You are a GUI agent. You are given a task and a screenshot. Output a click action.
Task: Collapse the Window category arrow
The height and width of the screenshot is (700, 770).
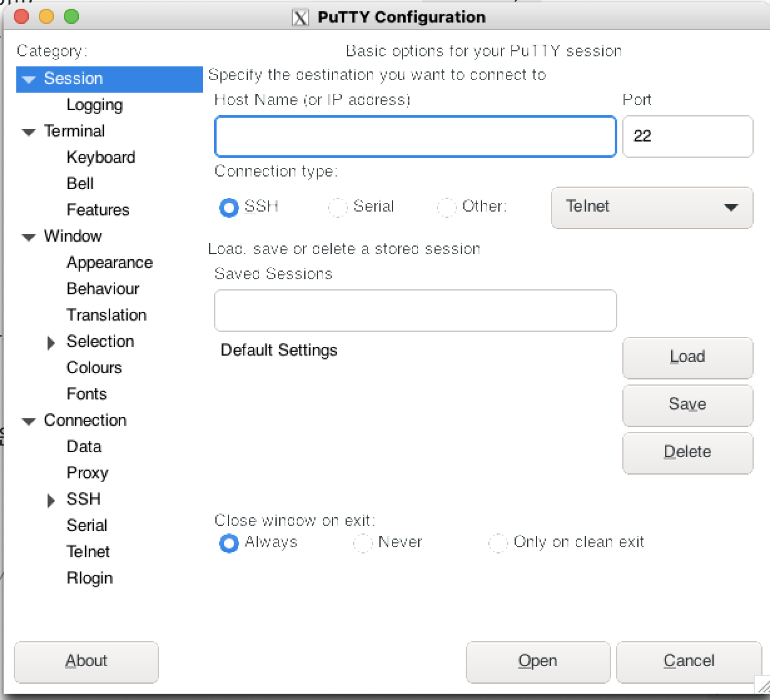[29, 237]
